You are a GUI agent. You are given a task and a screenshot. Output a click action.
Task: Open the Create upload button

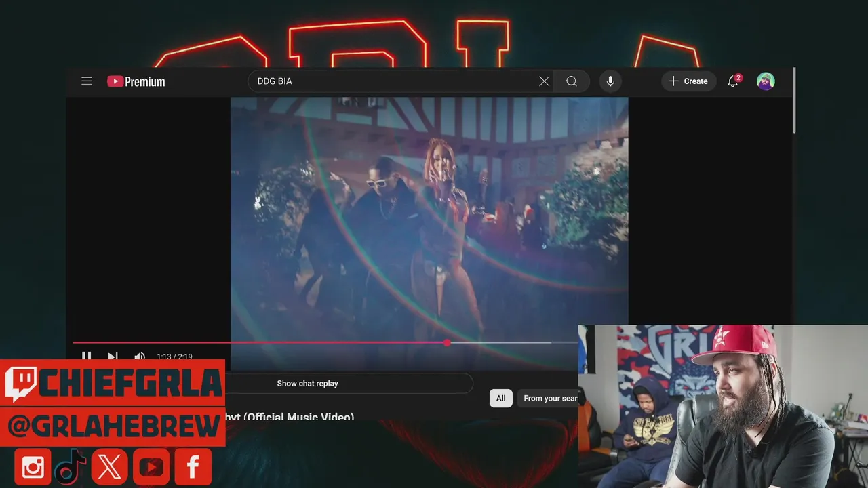(x=688, y=81)
